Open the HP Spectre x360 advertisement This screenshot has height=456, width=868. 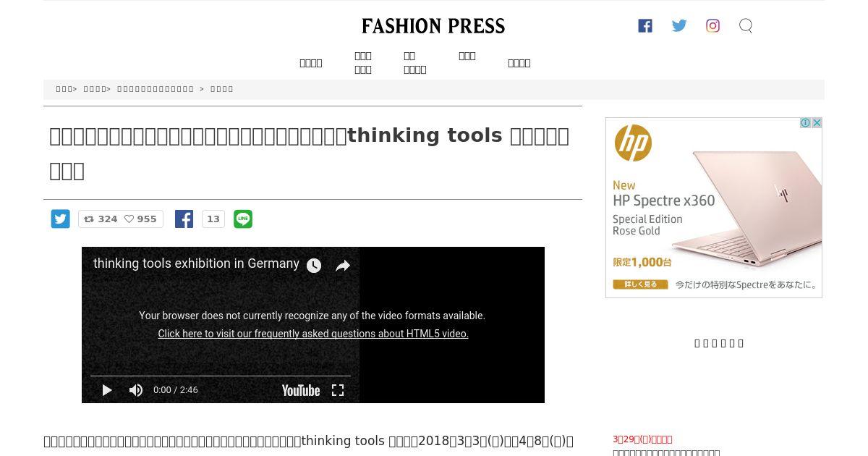click(714, 208)
